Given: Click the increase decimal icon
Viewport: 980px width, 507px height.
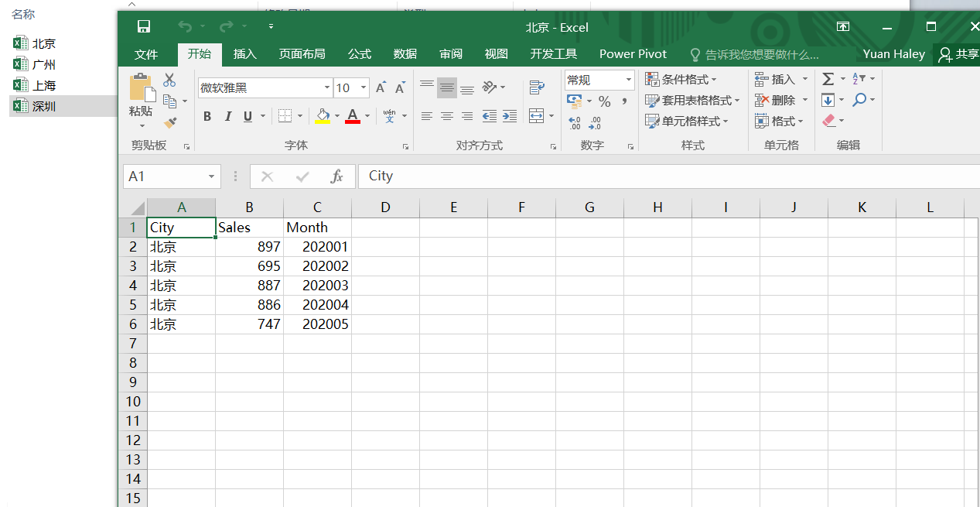Looking at the screenshot, I should pyautogui.click(x=573, y=122).
